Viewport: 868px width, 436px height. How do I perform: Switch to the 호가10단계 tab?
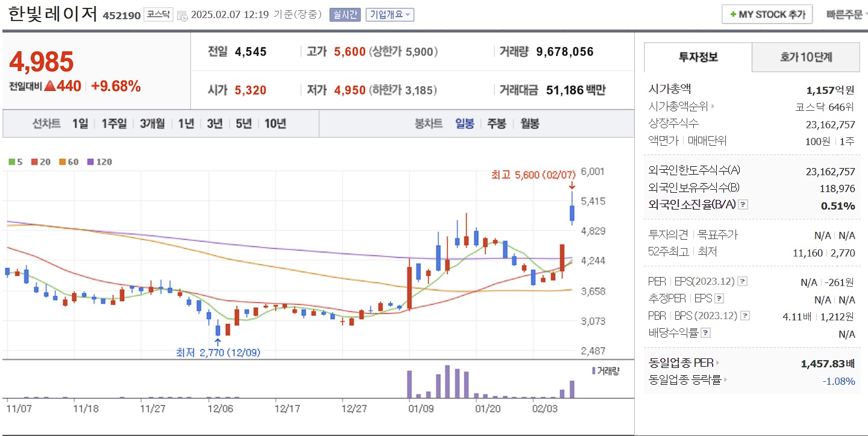(806, 57)
